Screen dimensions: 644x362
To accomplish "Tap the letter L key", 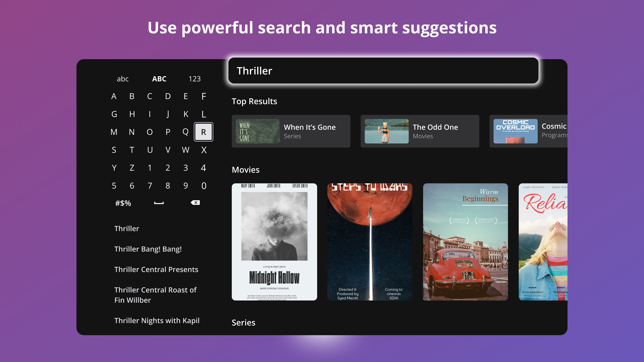I will (x=204, y=114).
